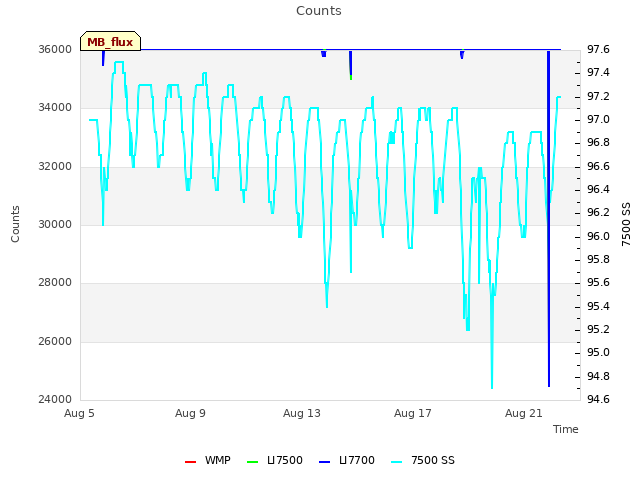Click the 97.6 right axis value

[598, 49]
